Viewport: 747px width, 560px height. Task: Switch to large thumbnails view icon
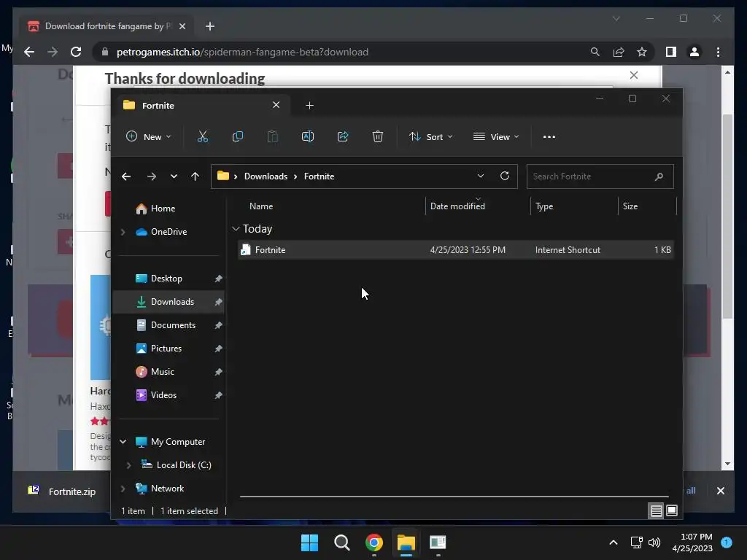click(x=672, y=511)
